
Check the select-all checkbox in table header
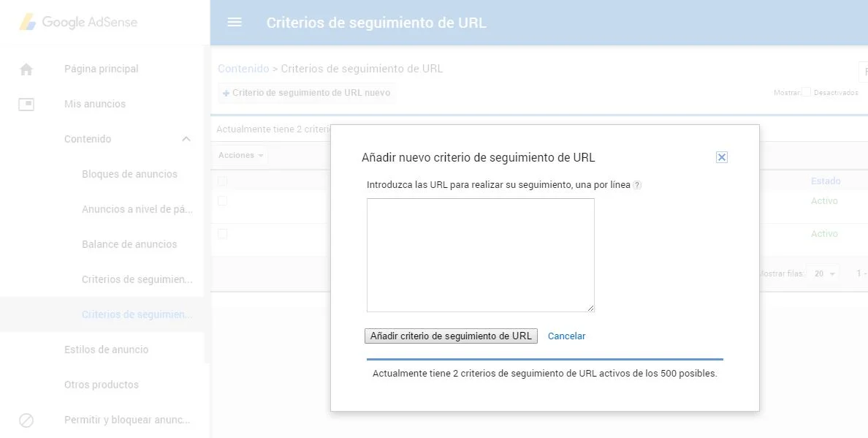[x=222, y=181]
